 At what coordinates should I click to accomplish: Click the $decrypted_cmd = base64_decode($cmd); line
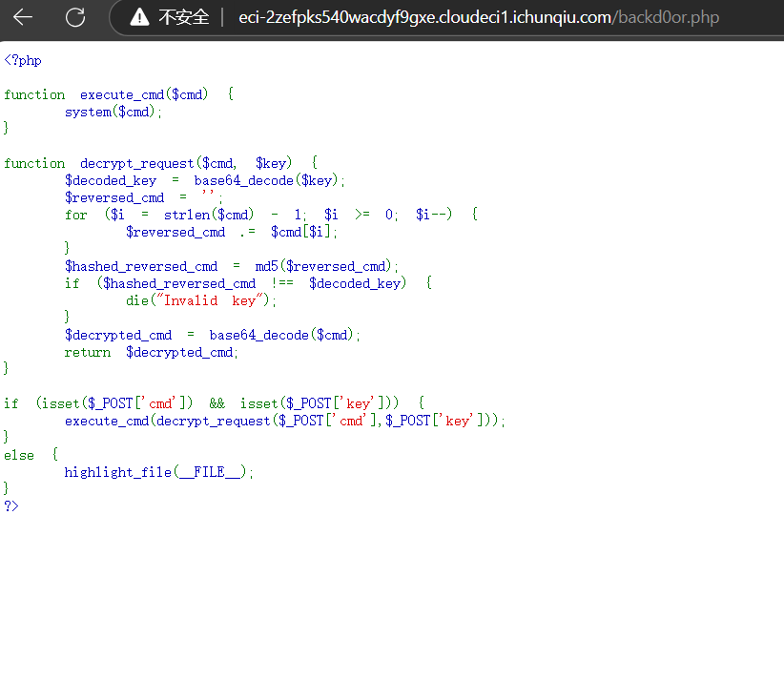[213, 335]
